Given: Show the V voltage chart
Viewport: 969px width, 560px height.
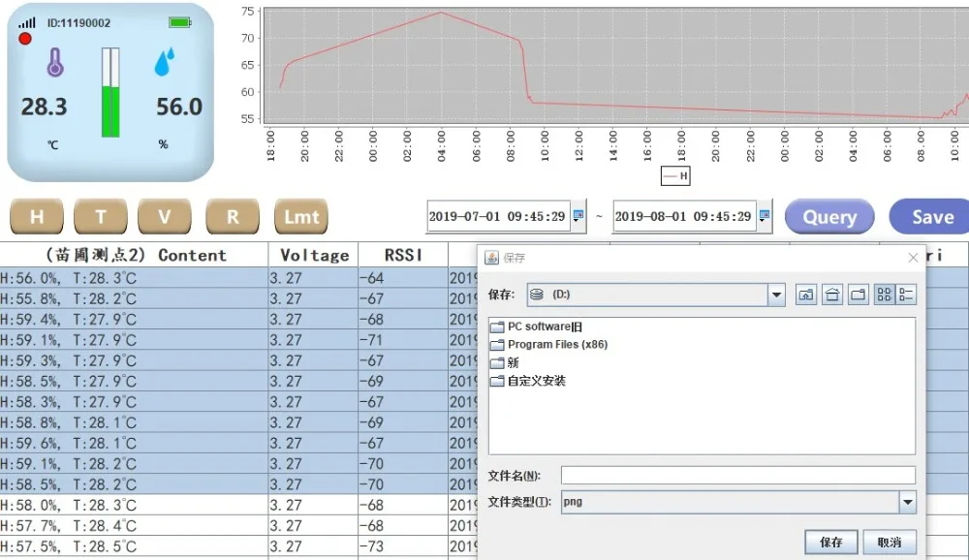Looking at the screenshot, I should point(165,216).
